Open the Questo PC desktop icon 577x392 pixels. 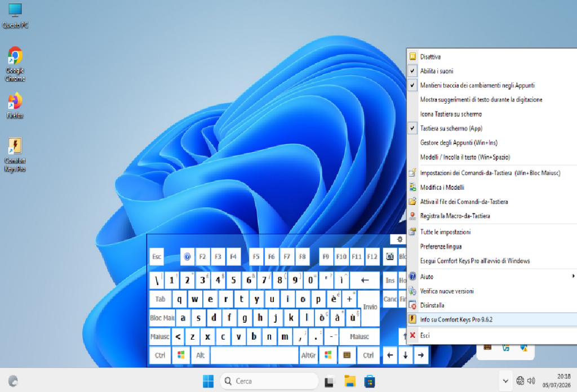pos(15,15)
